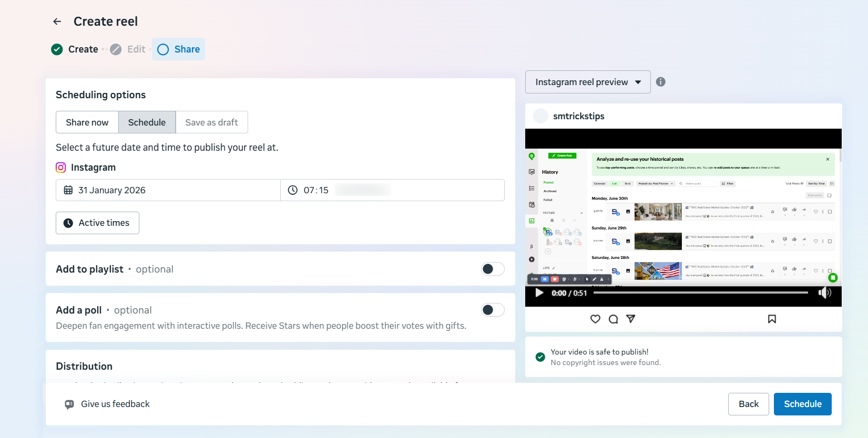This screenshot has width=868, height=438.
Task: Turn on the Add a poll toggle
Action: tap(493, 310)
